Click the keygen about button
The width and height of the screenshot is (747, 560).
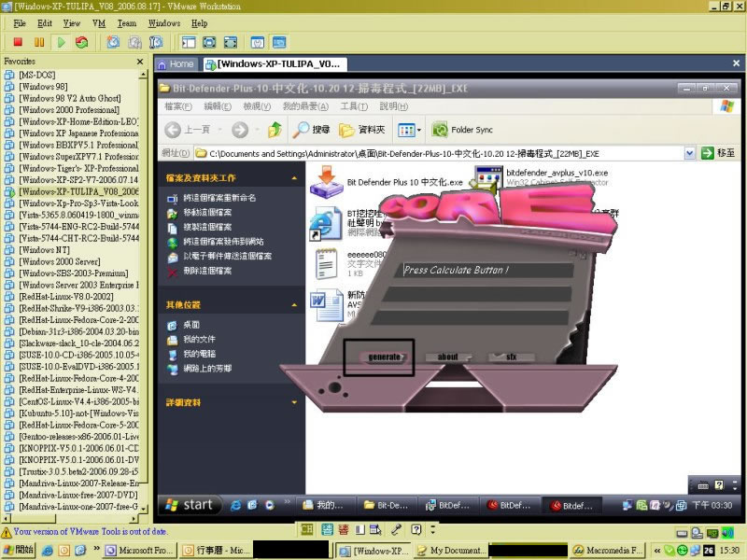coord(448,357)
